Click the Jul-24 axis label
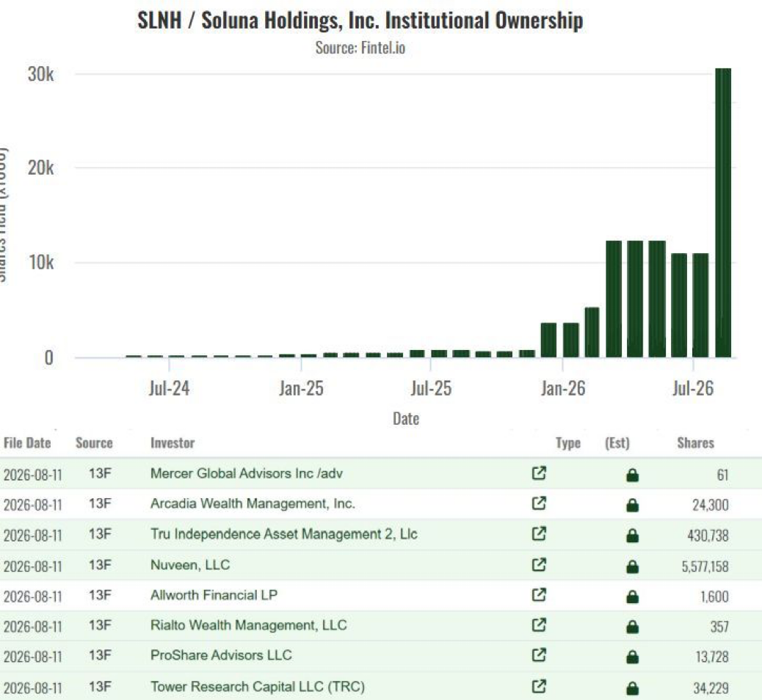 tap(169, 388)
